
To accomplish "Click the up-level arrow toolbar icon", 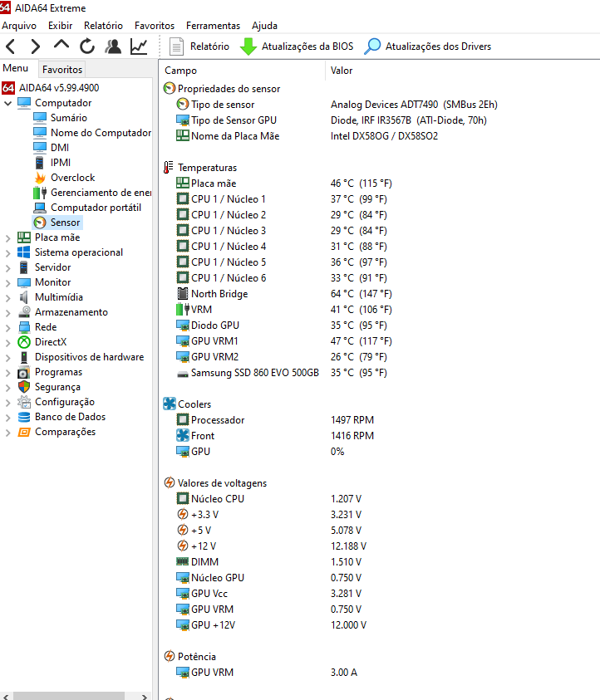I will click(61, 45).
